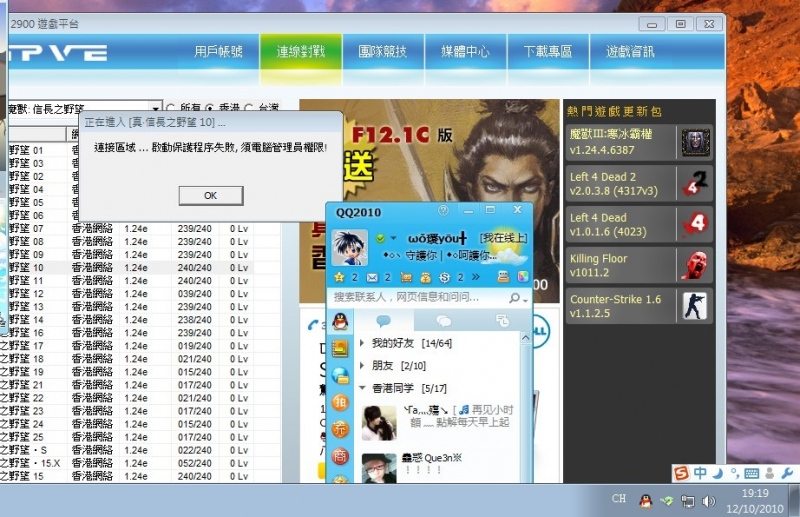Click the green QQ online status icon
This screenshot has width=800, height=517.
tap(381, 238)
